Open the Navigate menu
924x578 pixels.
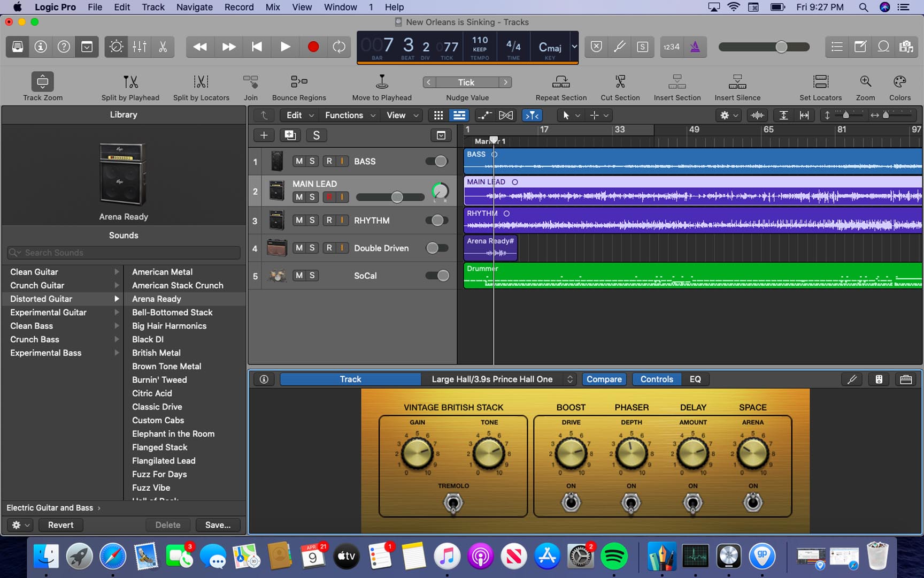click(x=194, y=7)
